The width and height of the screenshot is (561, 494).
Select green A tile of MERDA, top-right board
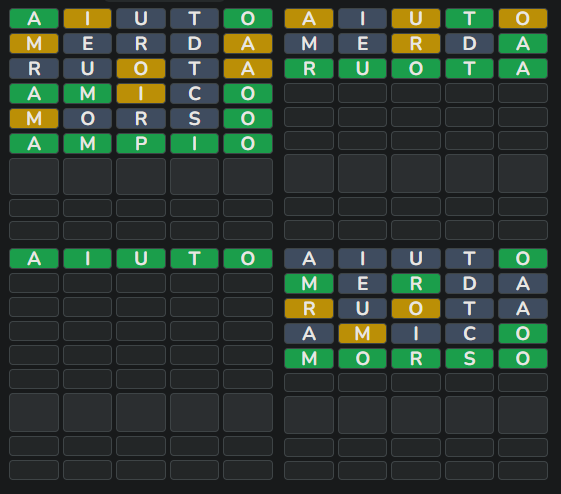point(523,43)
